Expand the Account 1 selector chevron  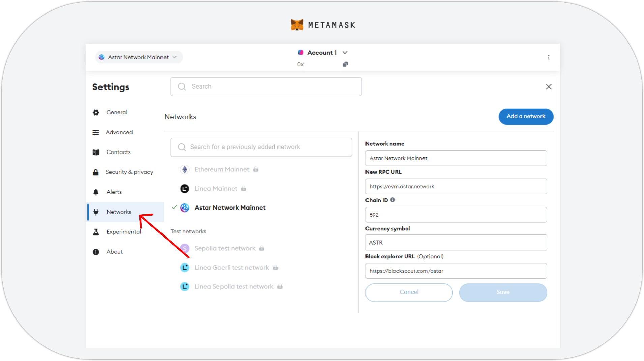(x=345, y=53)
